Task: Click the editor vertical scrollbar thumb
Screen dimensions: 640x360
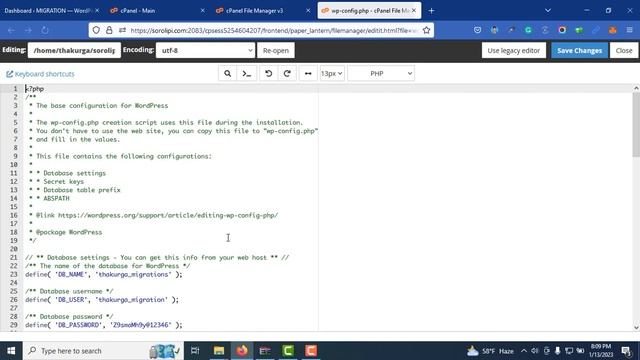Action: [x=636, y=124]
